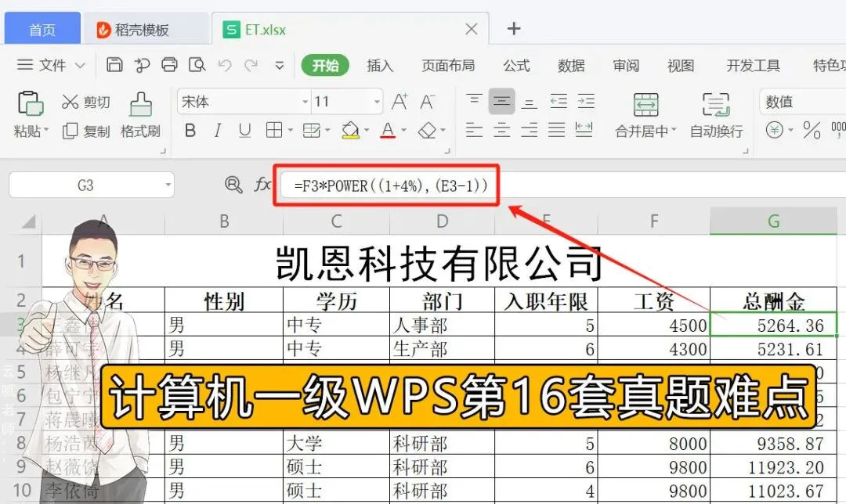
Task: Click the Clear eraser icon
Action: (428, 131)
